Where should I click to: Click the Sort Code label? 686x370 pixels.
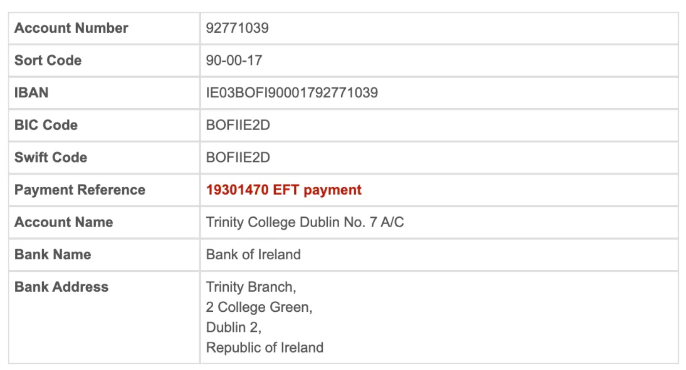[48, 60]
